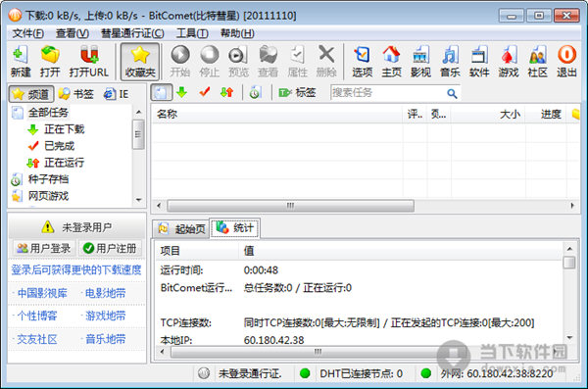
Task: Click the 退出 (Exit) power icon
Action: (566, 61)
